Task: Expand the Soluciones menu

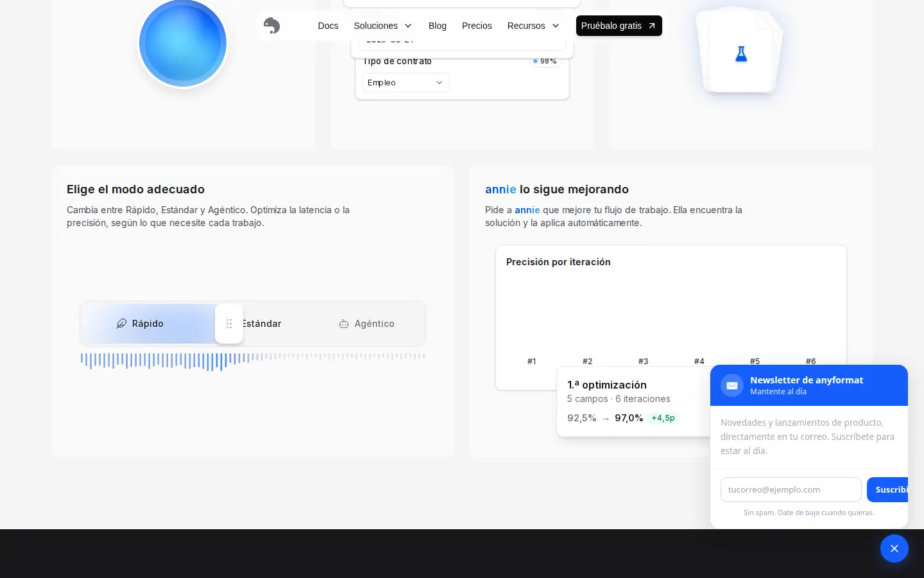Action: point(382,26)
